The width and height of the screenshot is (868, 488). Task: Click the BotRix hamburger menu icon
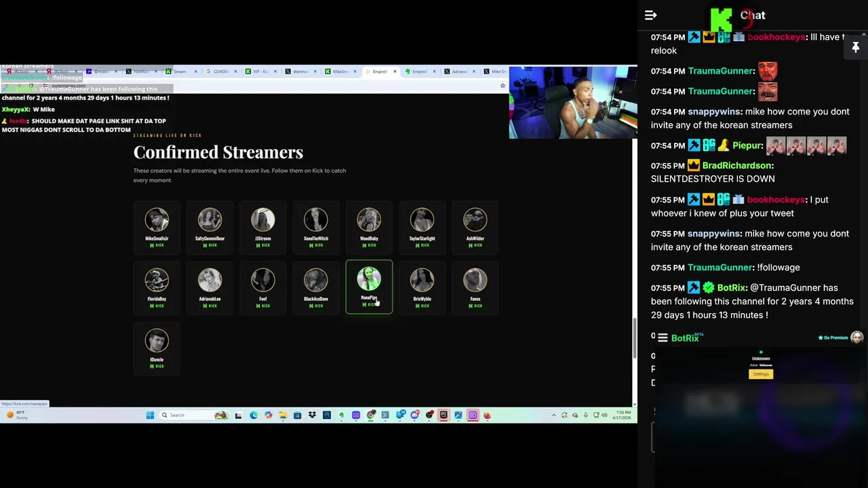point(663,338)
